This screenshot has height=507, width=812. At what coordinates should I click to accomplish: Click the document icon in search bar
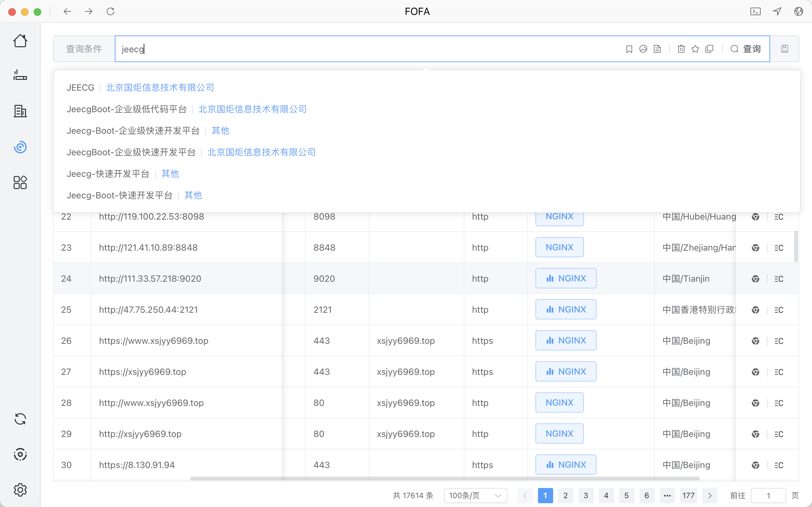657,49
